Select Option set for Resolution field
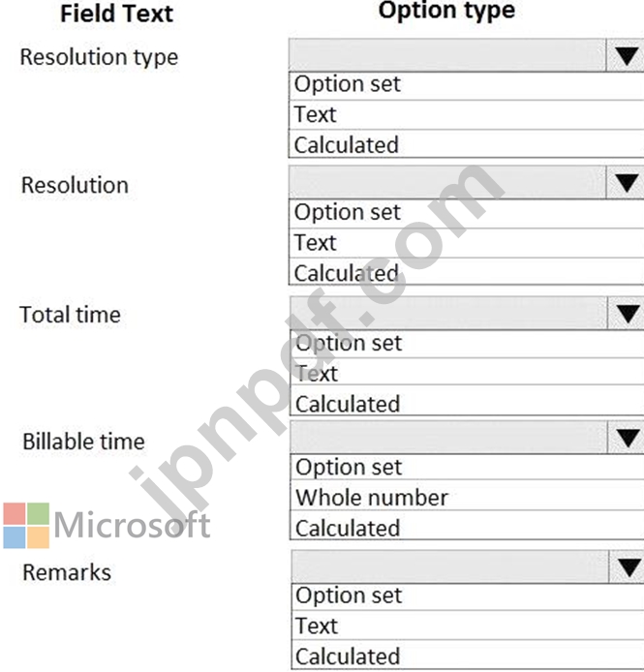Image resolution: width=644 pixels, height=672 pixels. click(467, 213)
